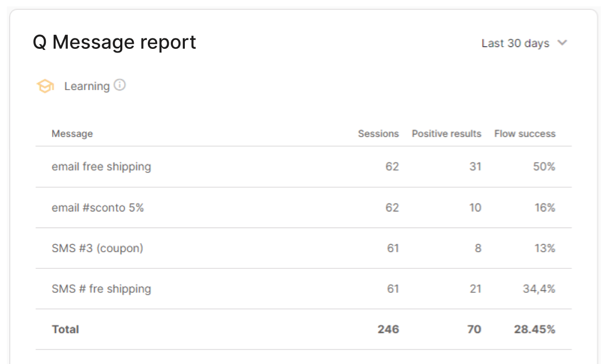Expand the Last 30 days chevron

tap(562, 43)
